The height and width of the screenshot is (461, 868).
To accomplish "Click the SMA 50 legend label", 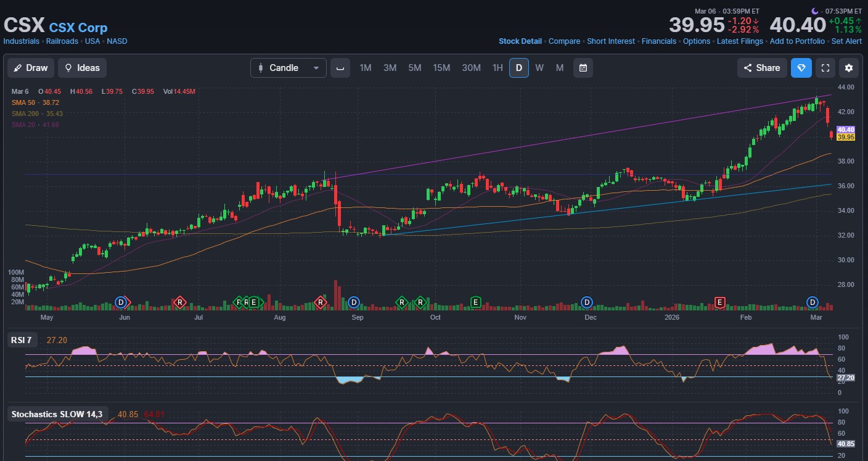I will tap(24, 102).
